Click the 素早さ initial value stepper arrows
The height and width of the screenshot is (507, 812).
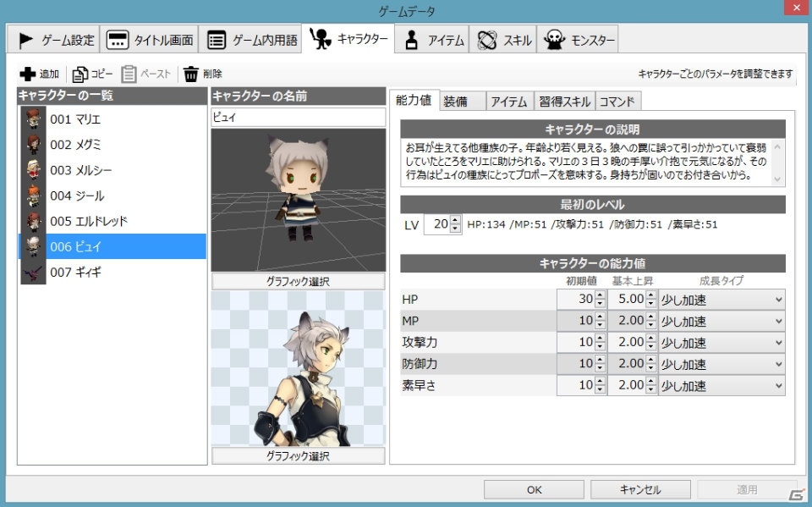click(x=601, y=385)
